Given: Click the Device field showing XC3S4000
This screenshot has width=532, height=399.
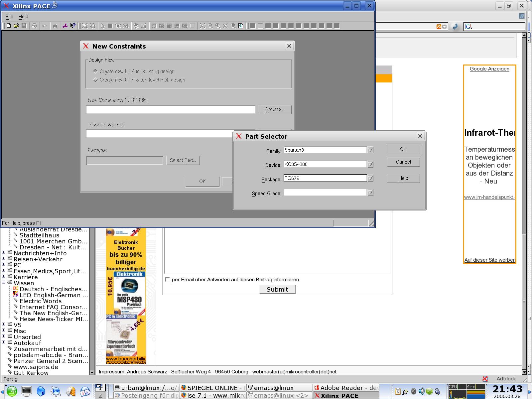Looking at the screenshot, I should (325, 164).
